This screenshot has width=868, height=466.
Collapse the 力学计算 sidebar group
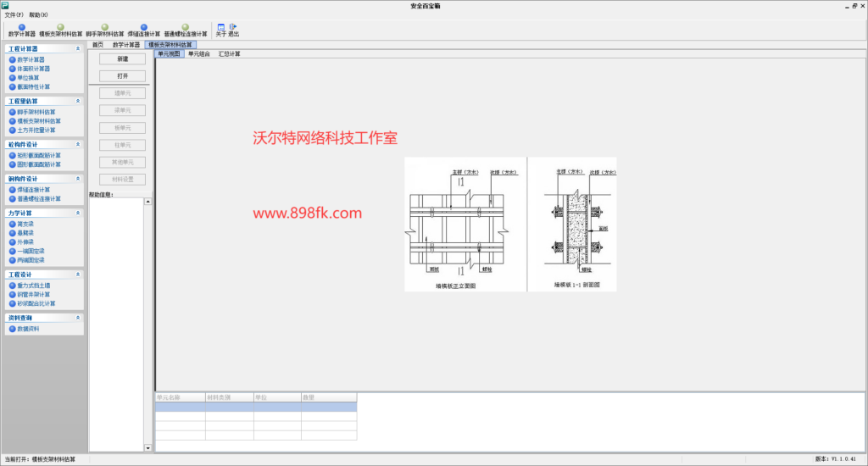click(78, 213)
